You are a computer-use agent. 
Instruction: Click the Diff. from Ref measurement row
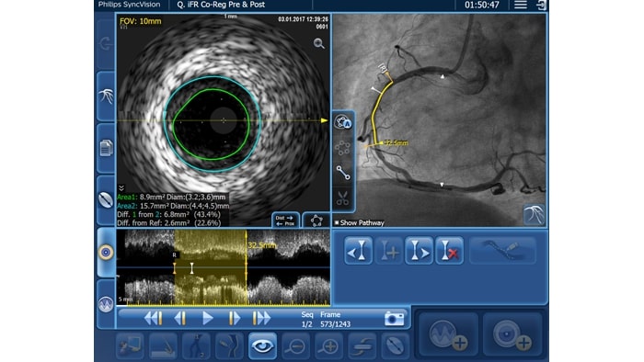(x=168, y=223)
